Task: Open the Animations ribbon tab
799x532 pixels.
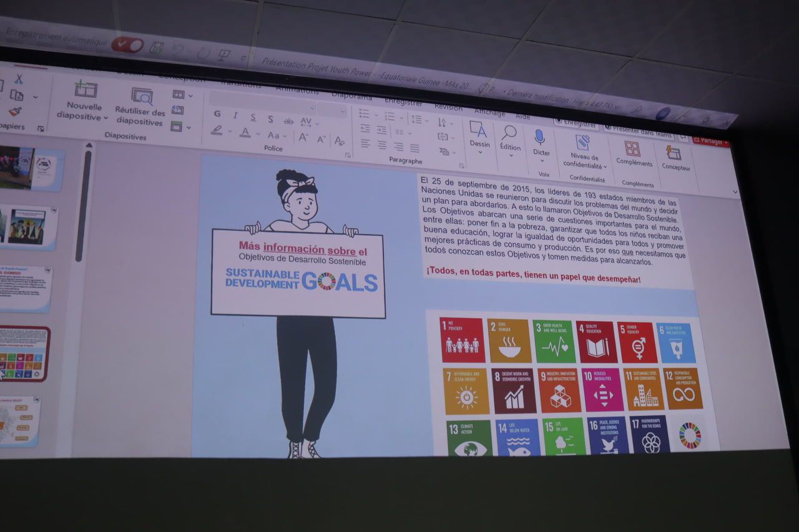Action: 297,90
